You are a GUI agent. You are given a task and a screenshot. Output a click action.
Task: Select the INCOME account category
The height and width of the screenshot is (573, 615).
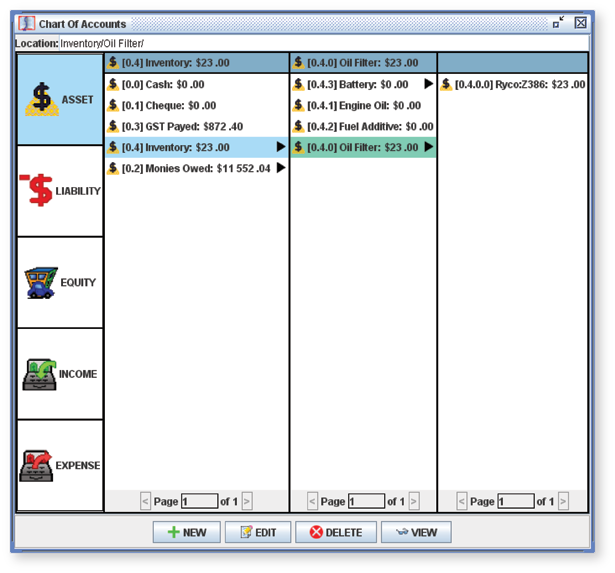click(x=60, y=374)
